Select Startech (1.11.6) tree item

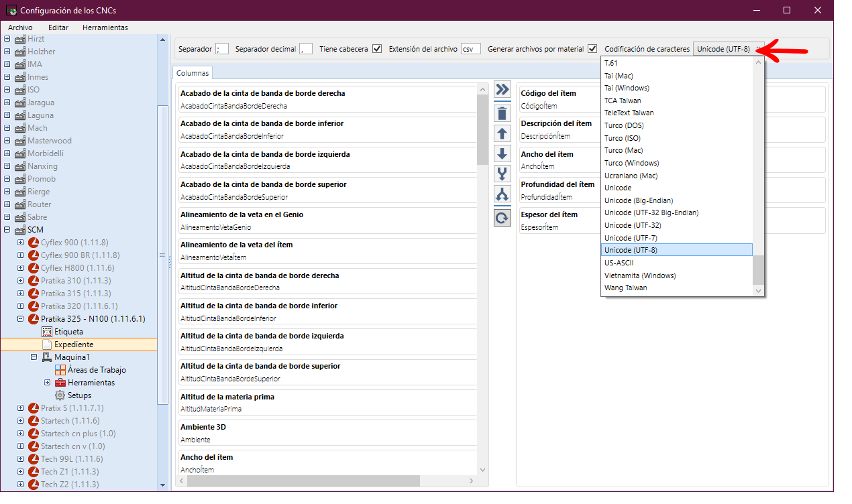tap(70, 421)
